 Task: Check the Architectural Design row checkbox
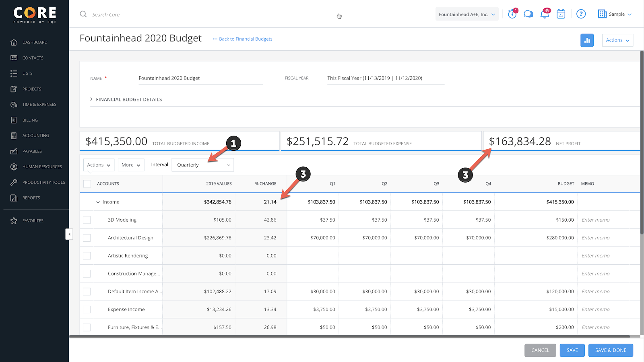click(87, 238)
